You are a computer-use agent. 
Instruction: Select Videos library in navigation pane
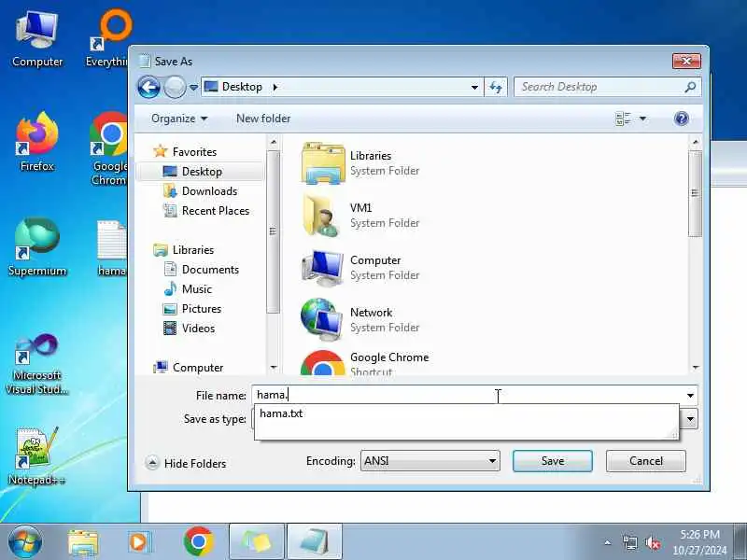click(x=198, y=329)
